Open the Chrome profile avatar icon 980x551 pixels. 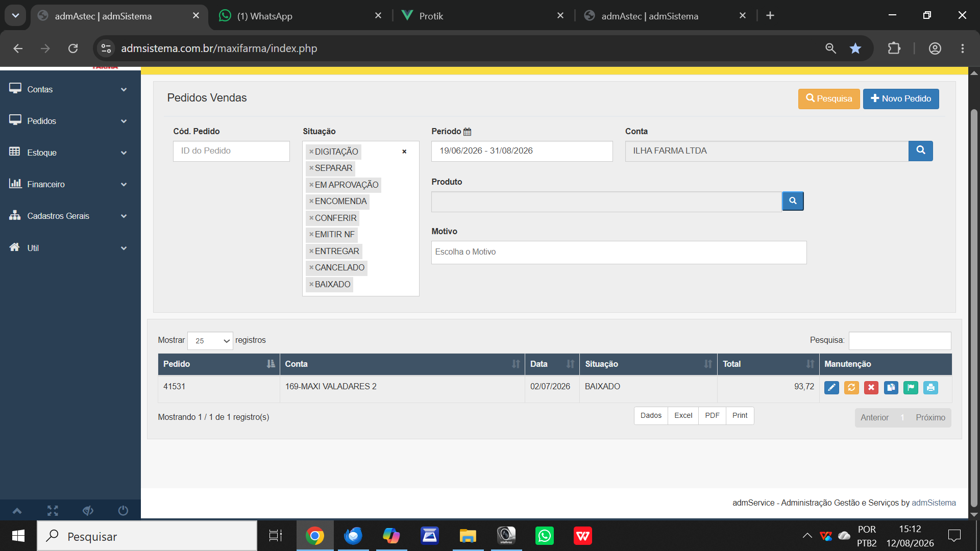click(x=935, y=48)
